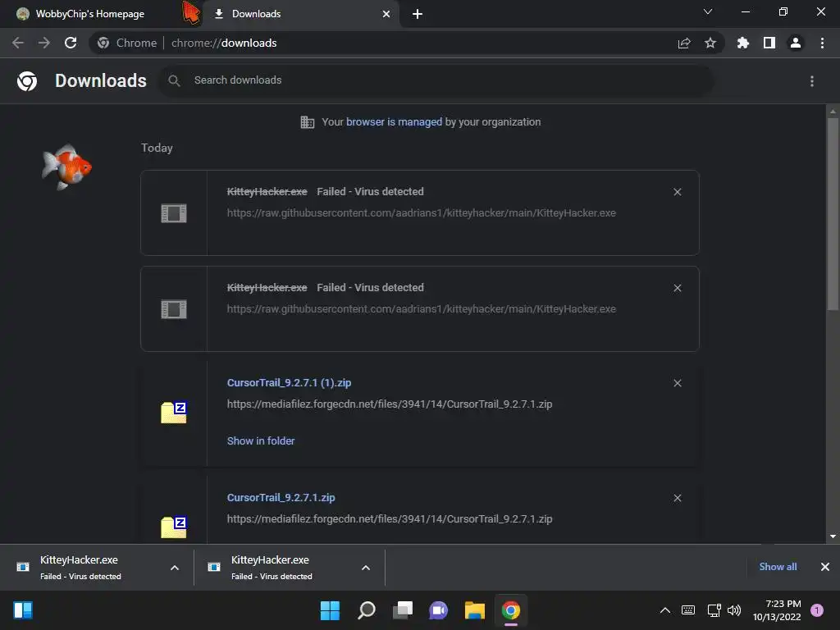Open the 'browser is managed' link
The height and width of the screenshot is (630, 840).
(394, 121)
